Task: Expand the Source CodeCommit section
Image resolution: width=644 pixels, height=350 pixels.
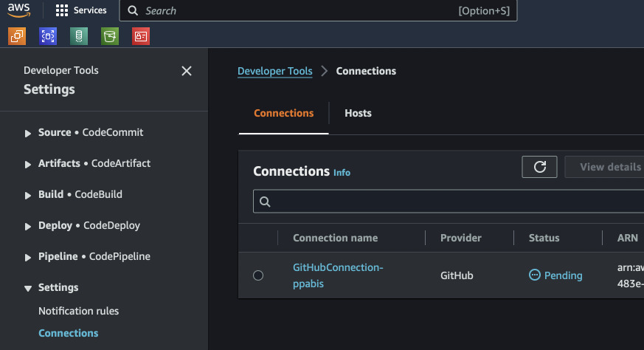Action: click(27, 133)
